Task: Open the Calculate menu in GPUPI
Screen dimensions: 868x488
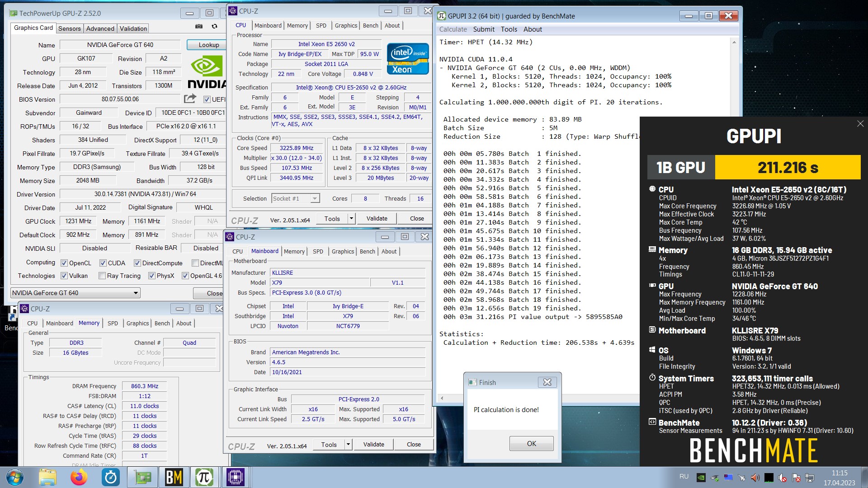Action: (x=453, y=29)
